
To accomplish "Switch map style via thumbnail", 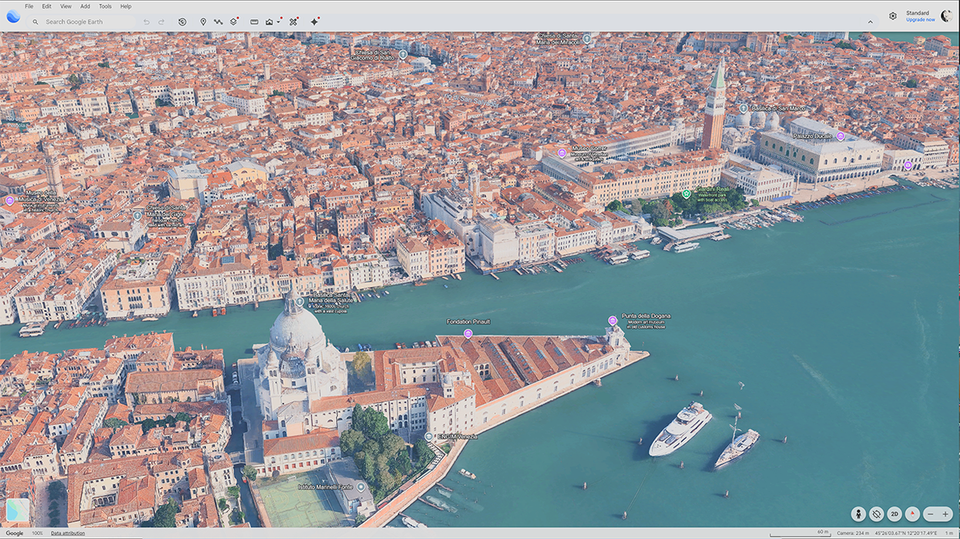I will point(17,510).
